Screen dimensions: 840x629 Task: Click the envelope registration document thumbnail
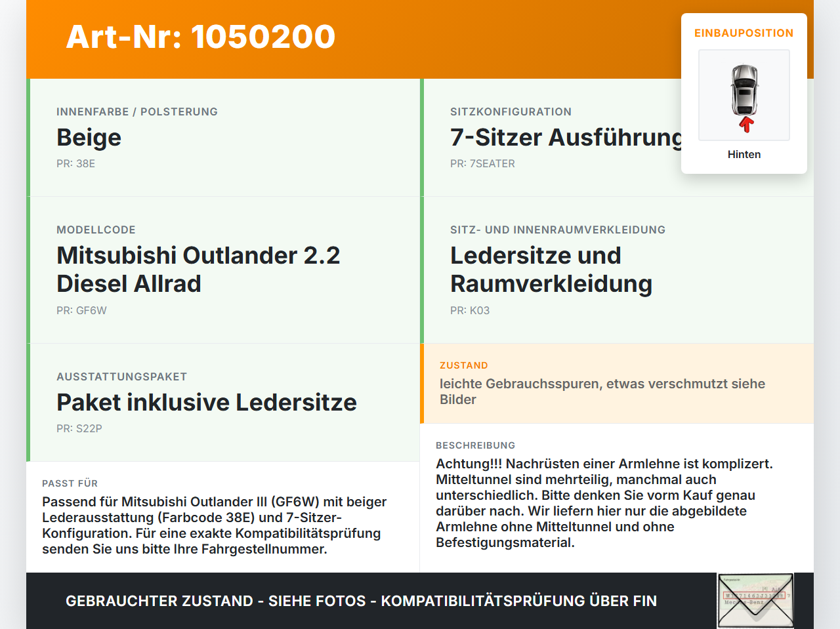(x=756, y=601)
